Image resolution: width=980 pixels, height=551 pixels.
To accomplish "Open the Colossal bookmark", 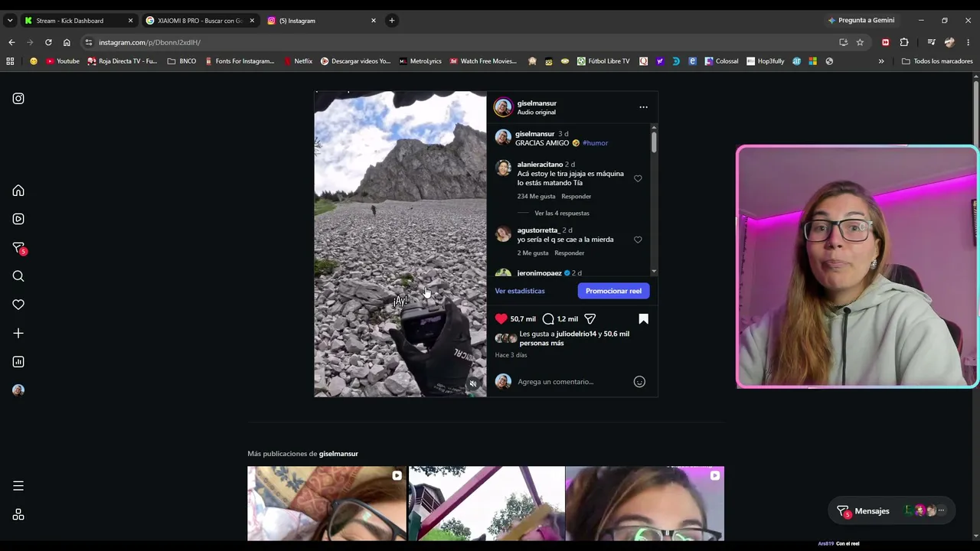I will [x=721, y=61].
